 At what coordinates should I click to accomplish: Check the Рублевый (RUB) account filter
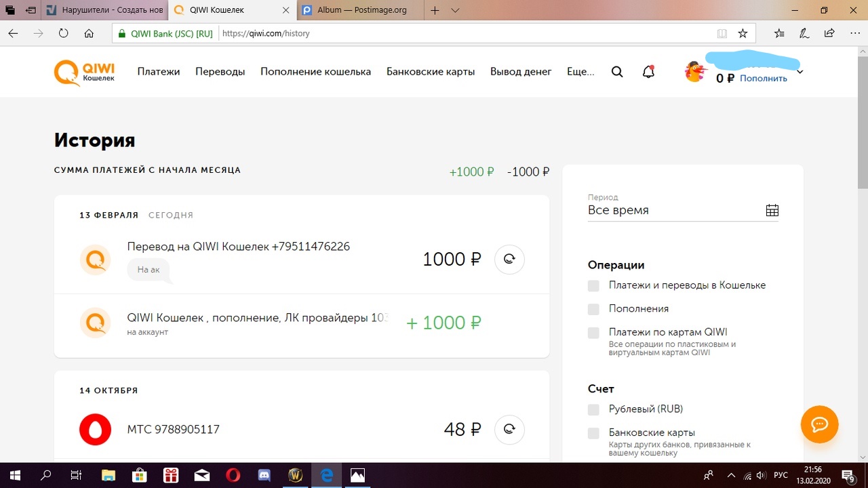click(x=593, y=409)
